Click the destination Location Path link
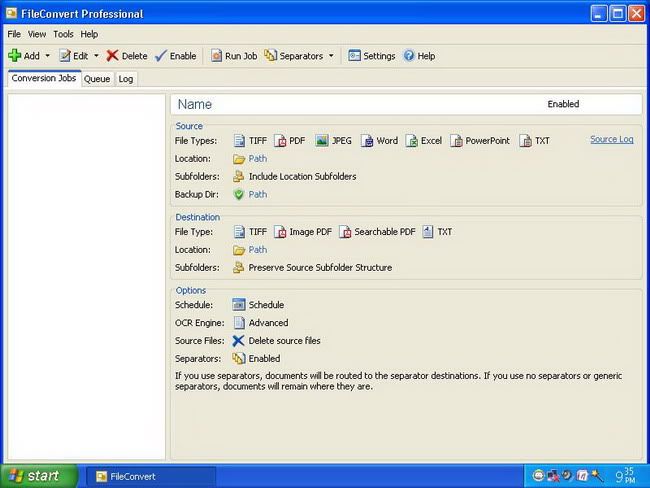Screen dimensions: 650x488 pyautogui.click(x=257, y=250)
